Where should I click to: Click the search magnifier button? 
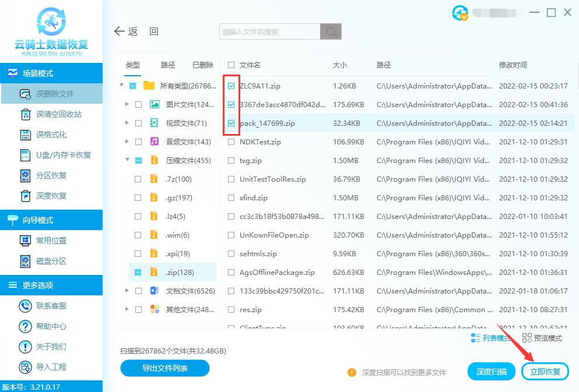tap(331, 31)
